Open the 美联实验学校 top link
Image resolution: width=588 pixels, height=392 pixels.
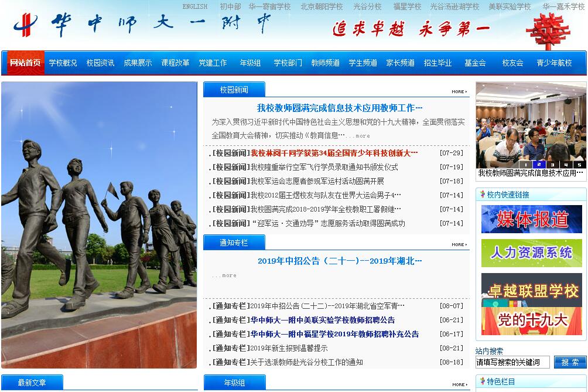click(510, 6)
